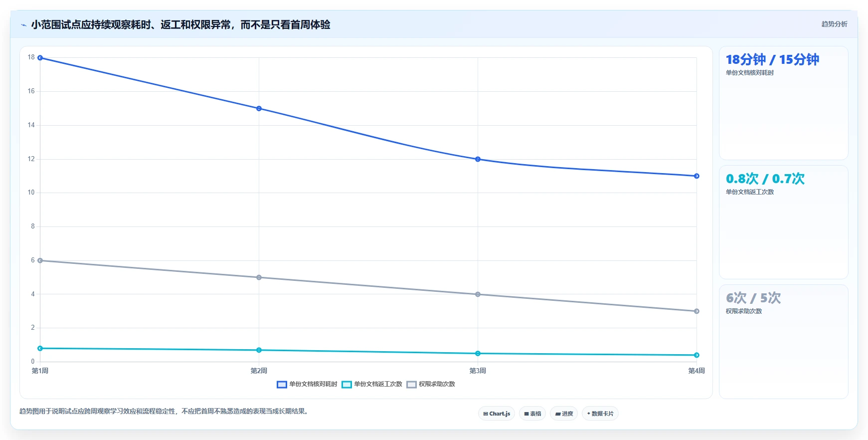The height and width of the screenshot is (440, 868).
Task: Click the cyan data point at 第2周
Action: tap(259, 350)
